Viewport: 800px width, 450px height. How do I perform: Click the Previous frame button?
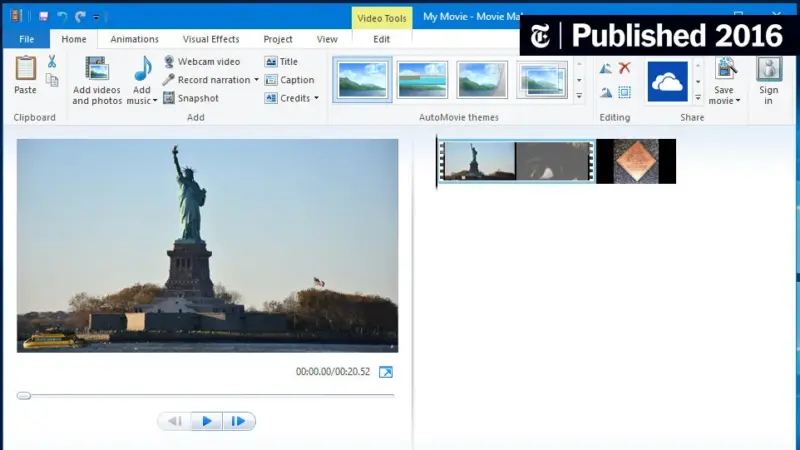(x=175, y=421)
